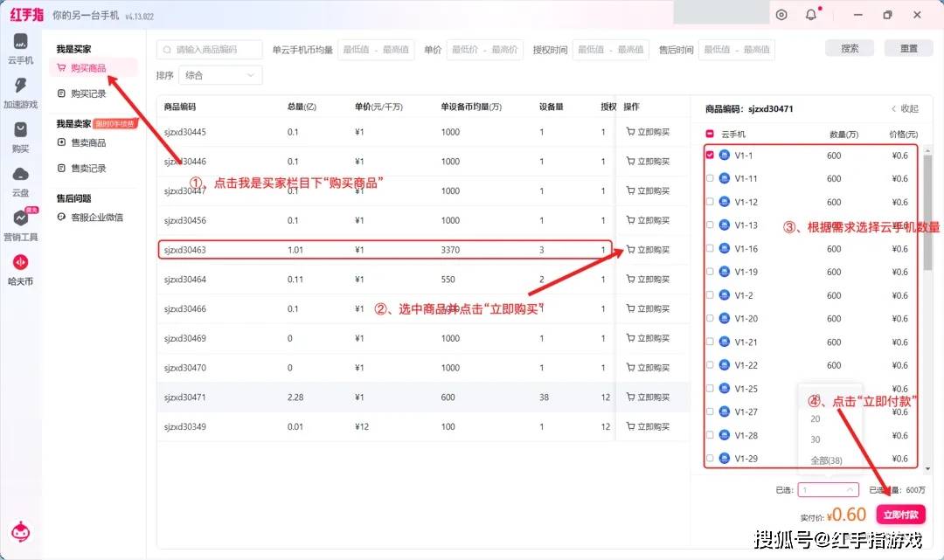944x560 pixels.
Task: Check the V1-13 cloud phone checkbox
Action: point(710,225)
